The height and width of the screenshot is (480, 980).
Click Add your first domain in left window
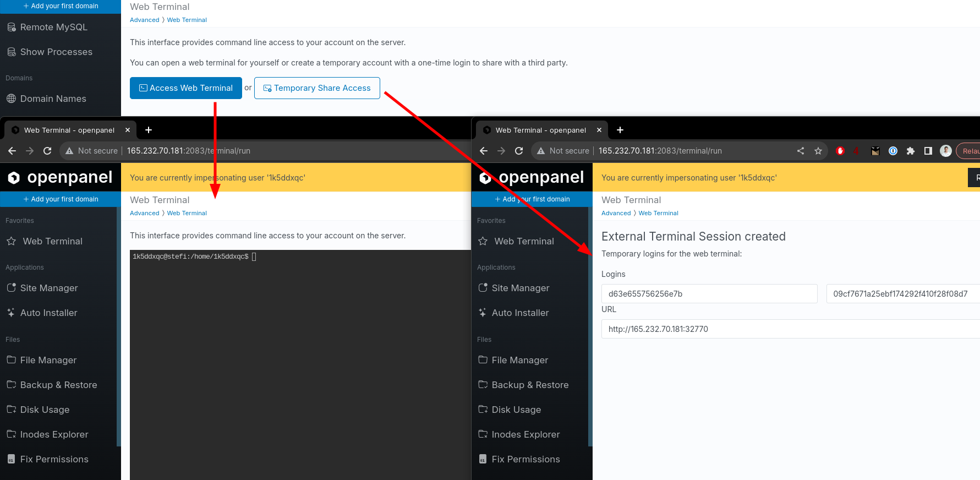[x=61, y=199]
